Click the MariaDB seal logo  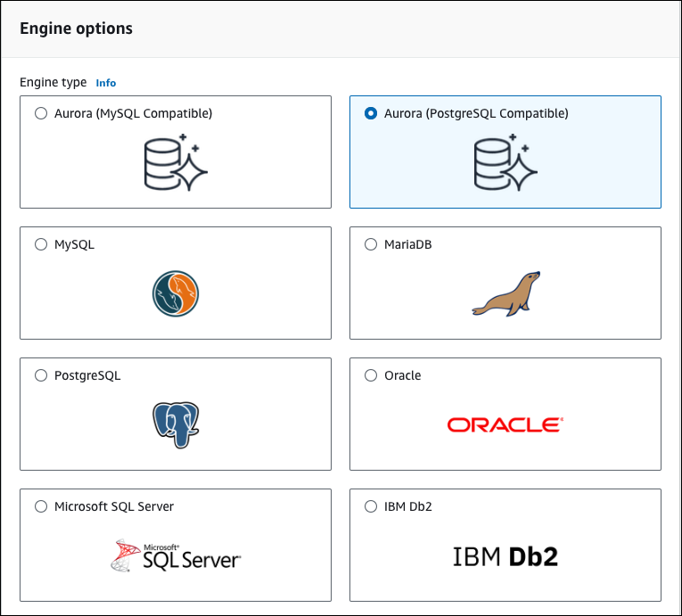(x=505, y=293)
